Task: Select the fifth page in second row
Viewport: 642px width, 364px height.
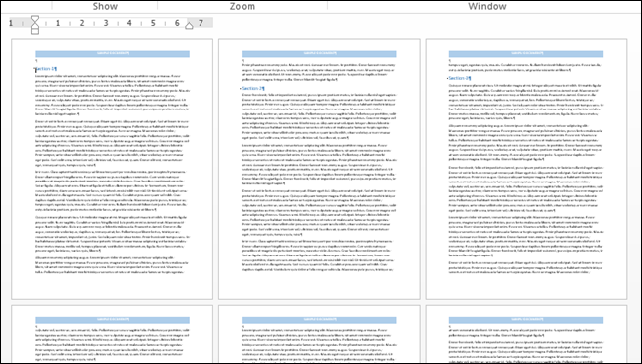Action: tap(319, 333)
